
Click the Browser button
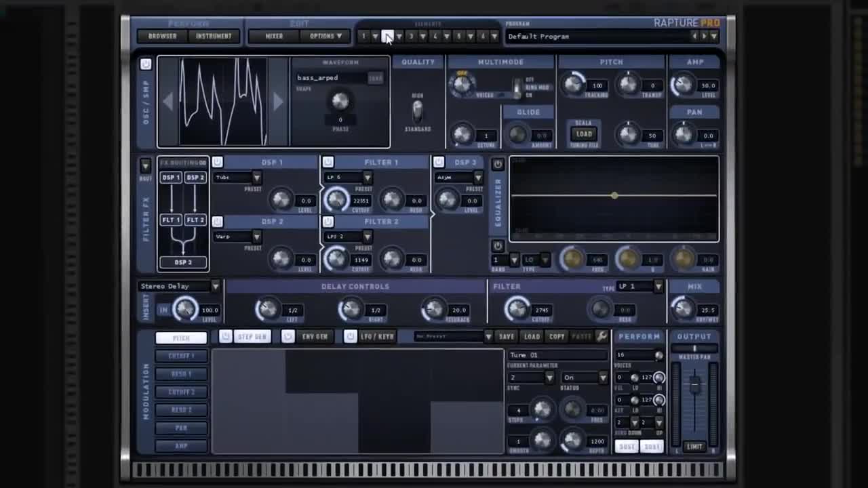[163, 36]
